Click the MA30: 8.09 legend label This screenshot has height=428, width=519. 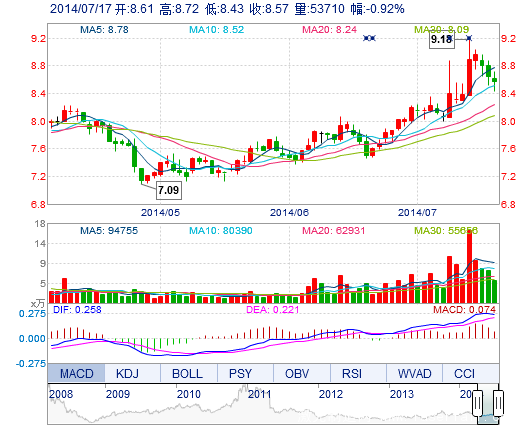441,30
